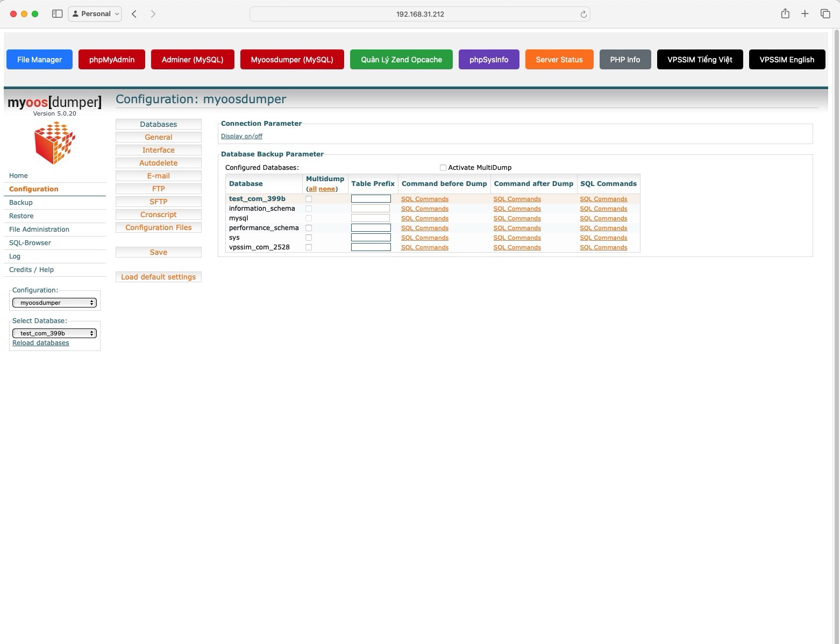Open the Adminer (MySQL) button
The width and height of the screenshot is (840, 644).
193,60
